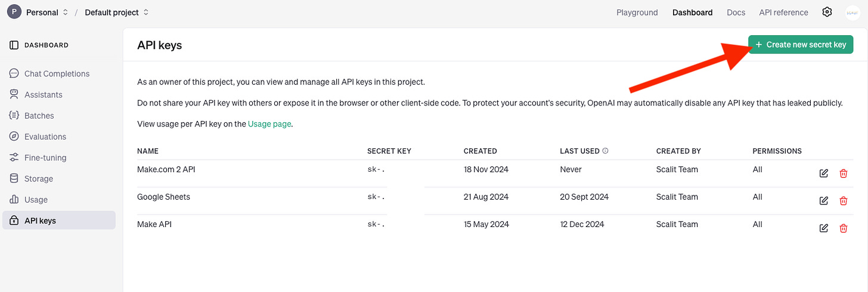This screenshot has height=292, width=868.
Task: Collapse sidebar via the Dashboard panel icon
Action: (14, 45)
